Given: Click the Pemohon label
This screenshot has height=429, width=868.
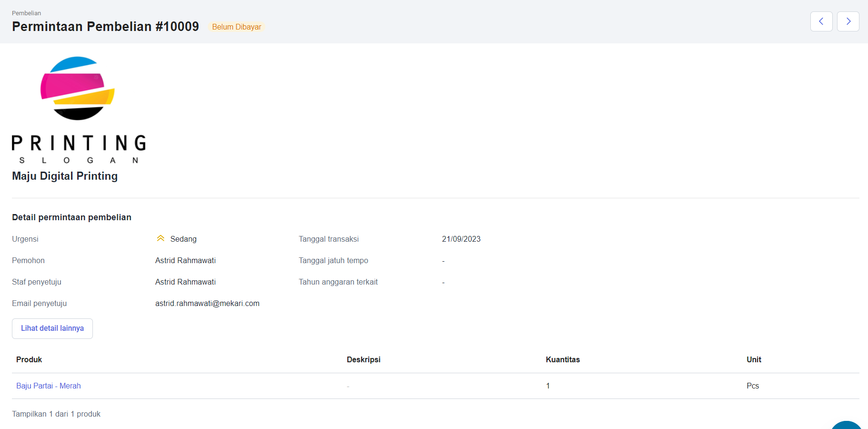Looking at the screenshot, I should pyautogui.click(x=28, y=260).
